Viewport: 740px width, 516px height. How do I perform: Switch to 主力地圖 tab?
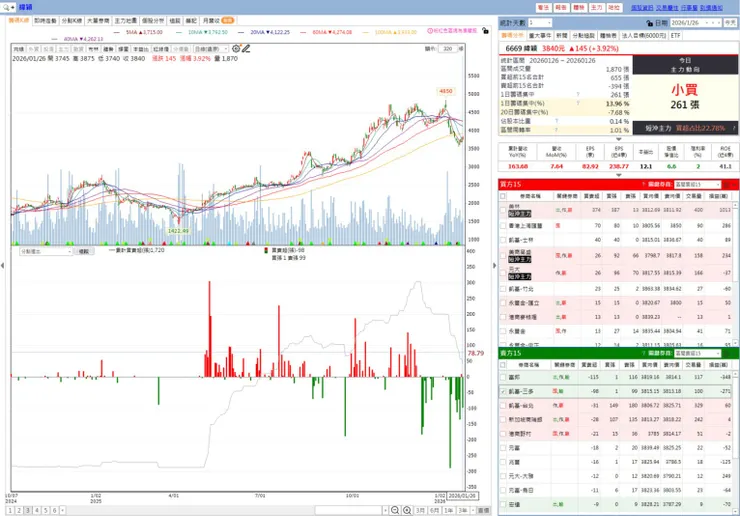point(126,21)
